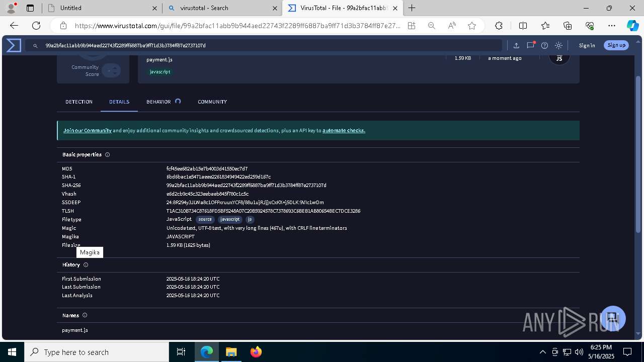Click the History info icon
This screenshot has width=644, height=362.
coord(86,264)
